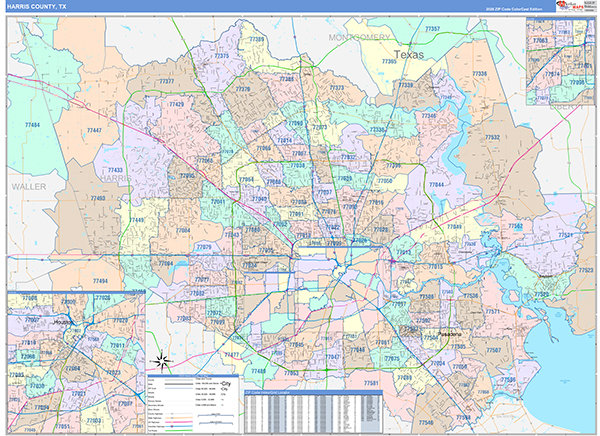600x436 pixels.
Task: Select ZIP code 77346
Action: point(429,116)
